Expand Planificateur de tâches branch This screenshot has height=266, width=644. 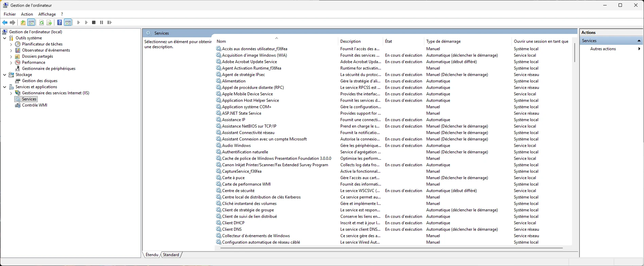11,44
